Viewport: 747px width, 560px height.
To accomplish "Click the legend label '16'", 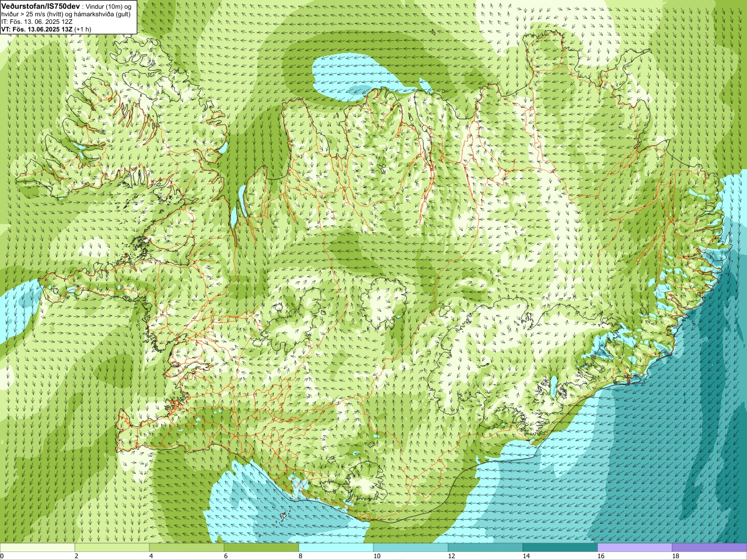I will 601,556.
